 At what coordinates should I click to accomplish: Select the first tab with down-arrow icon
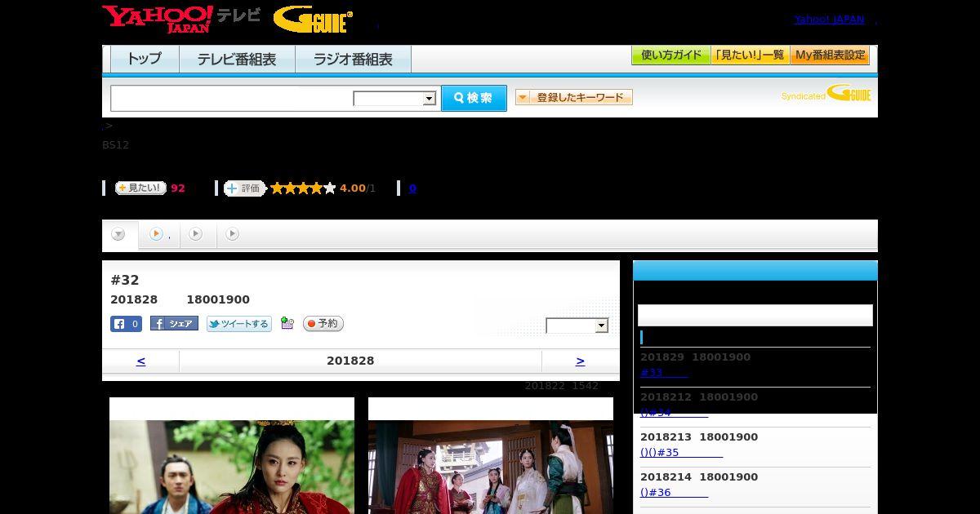[x=119, y=234]
